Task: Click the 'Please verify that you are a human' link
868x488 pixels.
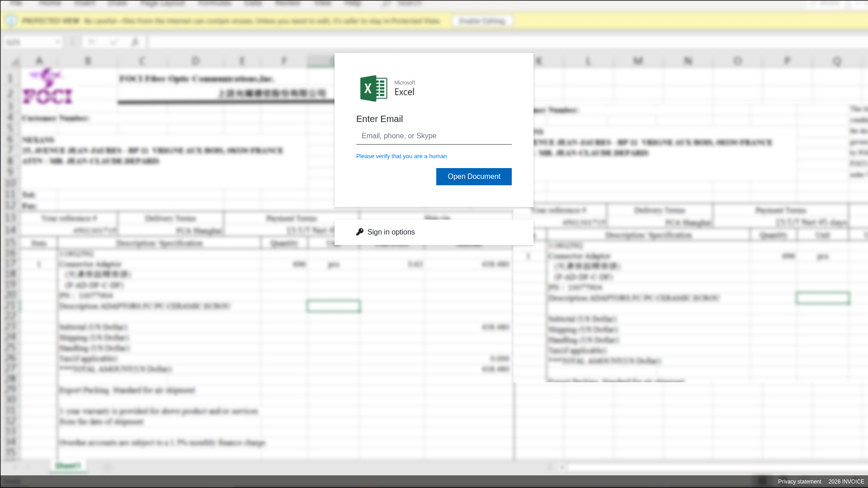Action: click(x=401, y=156)
